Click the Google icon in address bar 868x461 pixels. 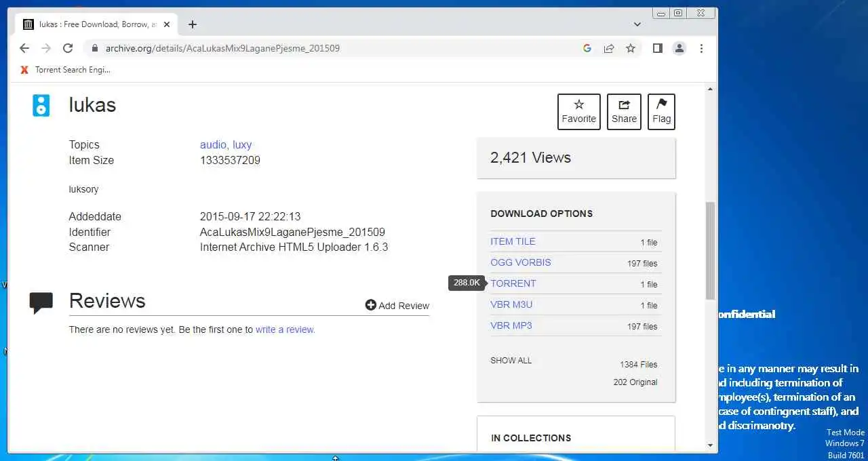tap(587, 48)
